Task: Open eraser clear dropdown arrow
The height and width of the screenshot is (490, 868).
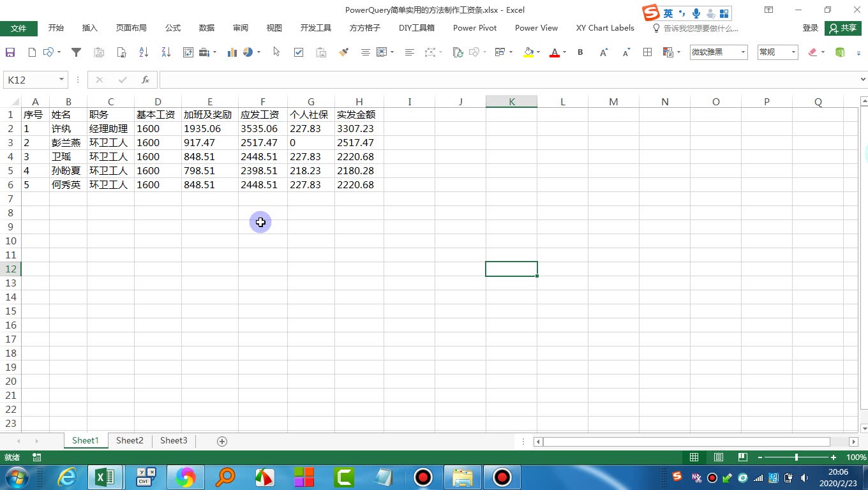Action: pyautogui.click(x=823, y=52)
